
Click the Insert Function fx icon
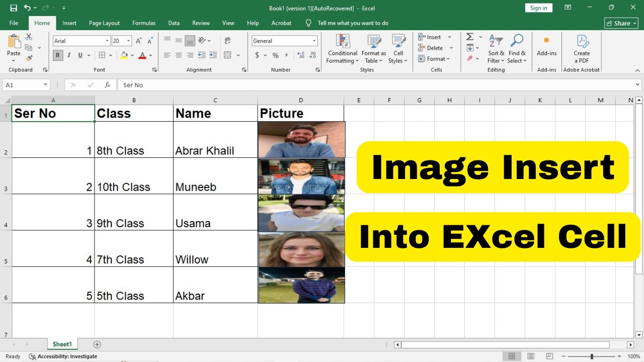click(107, 85)
